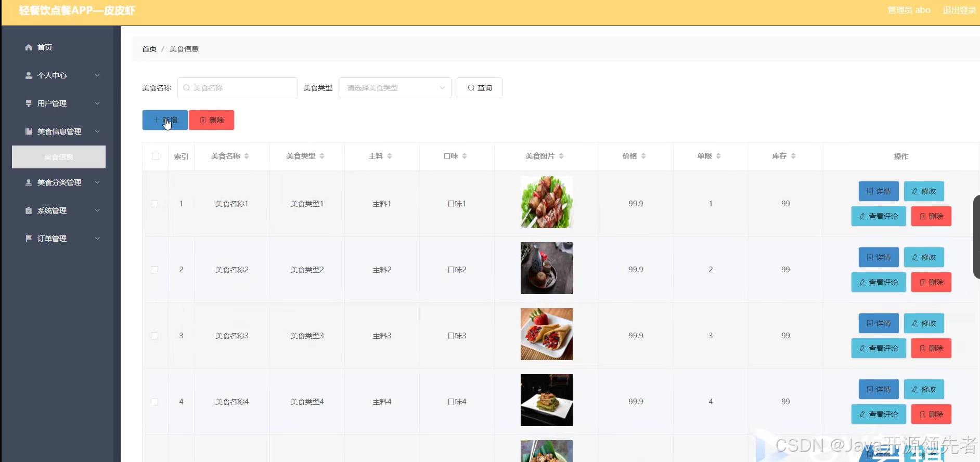Open 详情 for 美食名称3
980x462 pixels.
(x=879, y=323)
